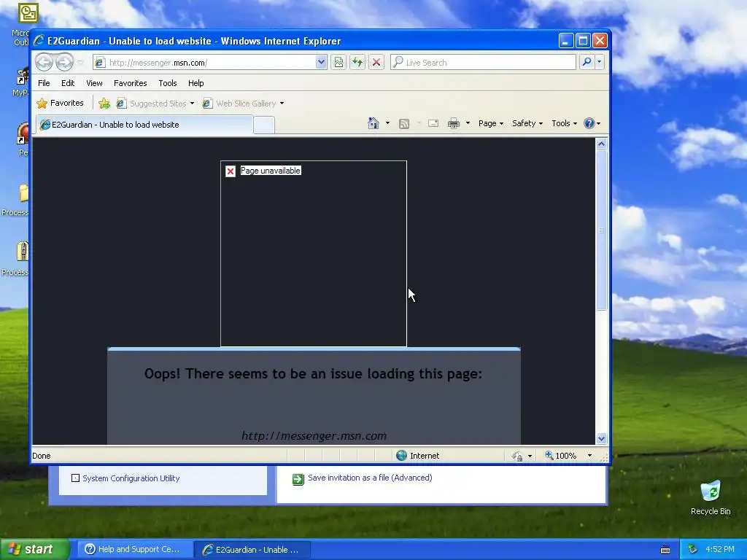Screen dimensions: 747x560
Task: Click the New Tab button
Action: 264,125
